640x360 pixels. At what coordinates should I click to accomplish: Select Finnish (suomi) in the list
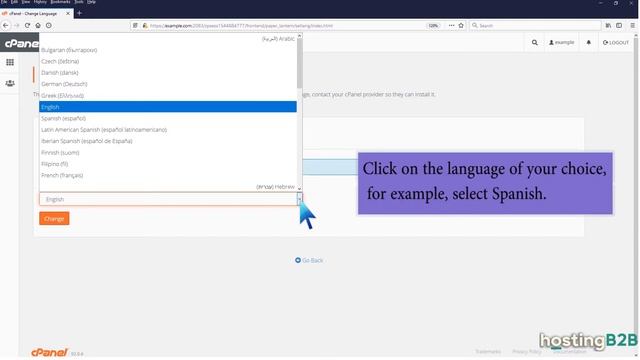click(x=168, y=153)
